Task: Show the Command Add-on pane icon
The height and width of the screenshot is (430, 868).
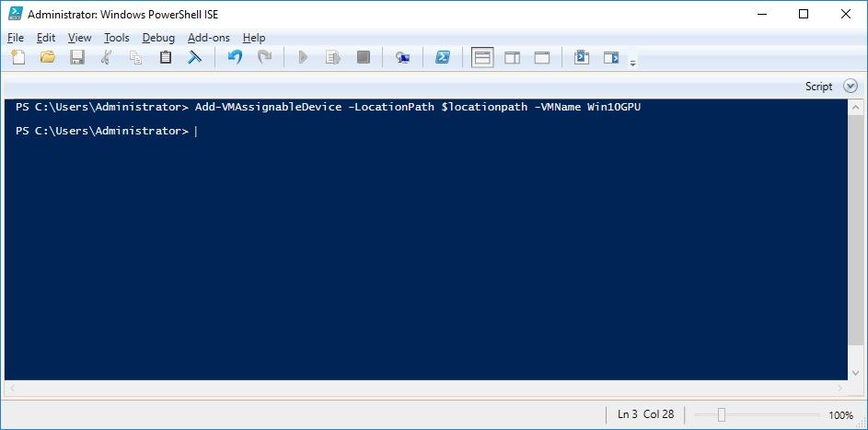Action: [x=611, y=57]
